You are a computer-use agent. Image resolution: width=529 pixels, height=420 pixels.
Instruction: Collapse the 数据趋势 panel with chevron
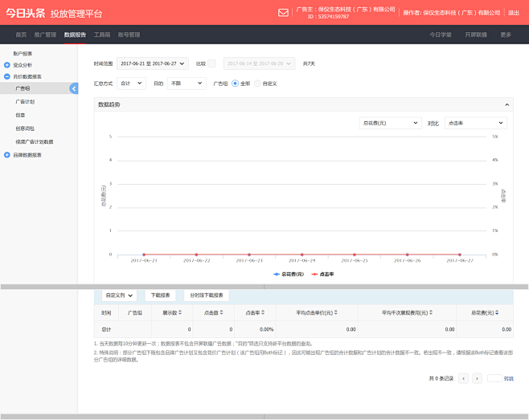[x=506, y=104]
